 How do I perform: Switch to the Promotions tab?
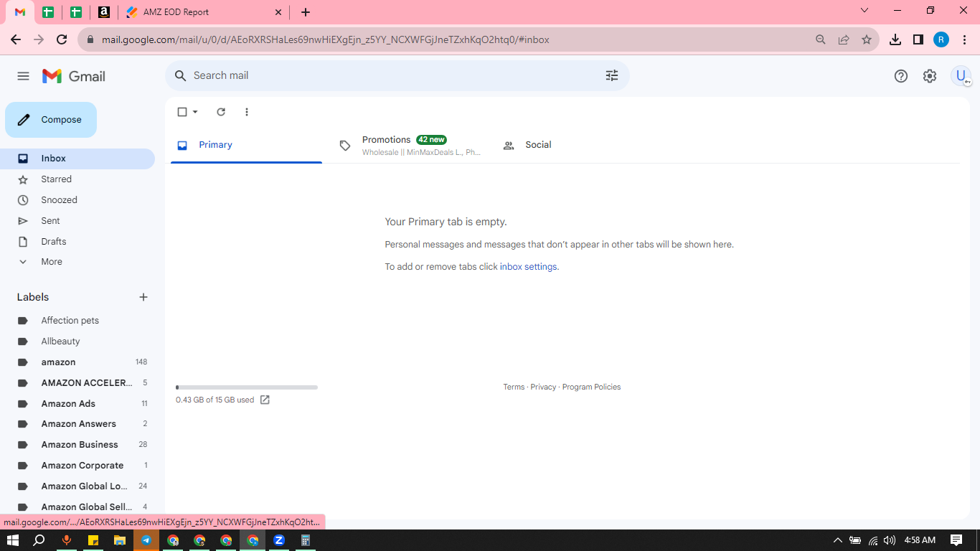click(410, 145)
